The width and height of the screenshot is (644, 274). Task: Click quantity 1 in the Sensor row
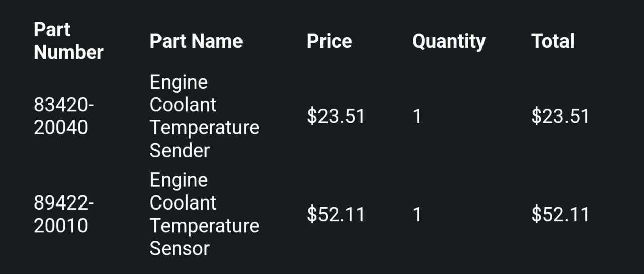(417, 214)
